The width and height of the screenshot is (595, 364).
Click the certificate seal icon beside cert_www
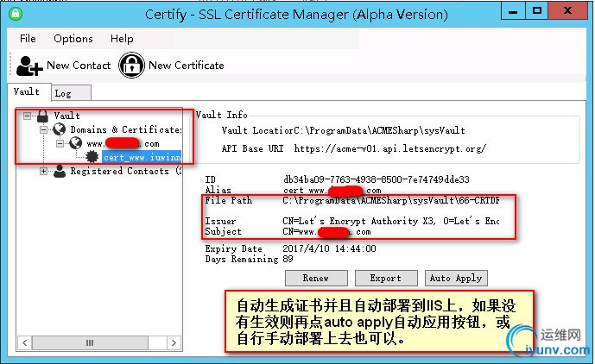point(92,157)
